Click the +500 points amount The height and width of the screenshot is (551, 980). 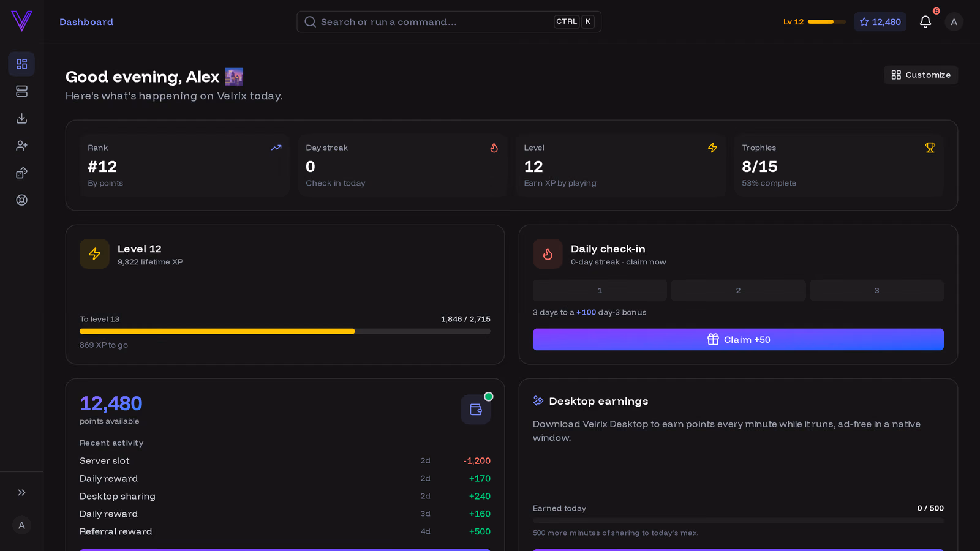480,531
